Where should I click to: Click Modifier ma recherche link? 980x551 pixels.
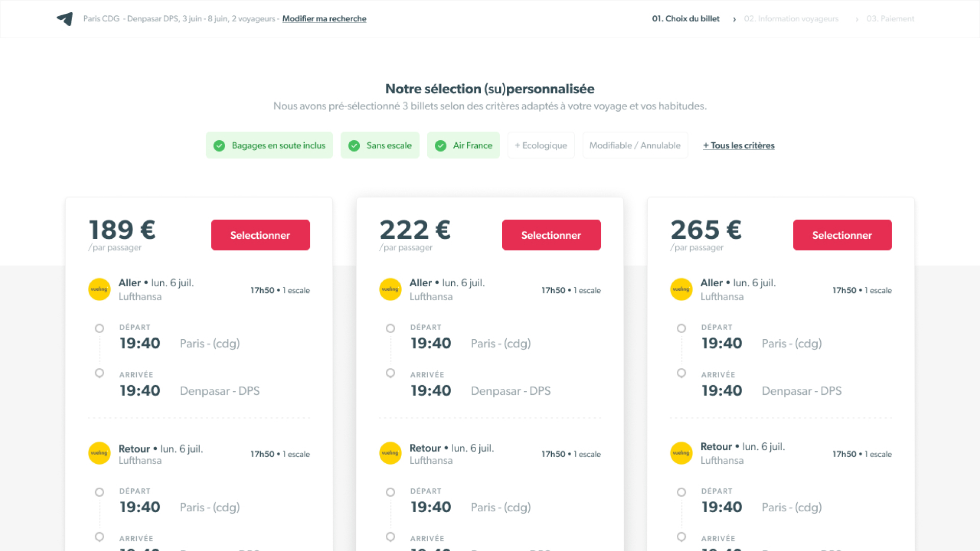click(x=324, y=19)
